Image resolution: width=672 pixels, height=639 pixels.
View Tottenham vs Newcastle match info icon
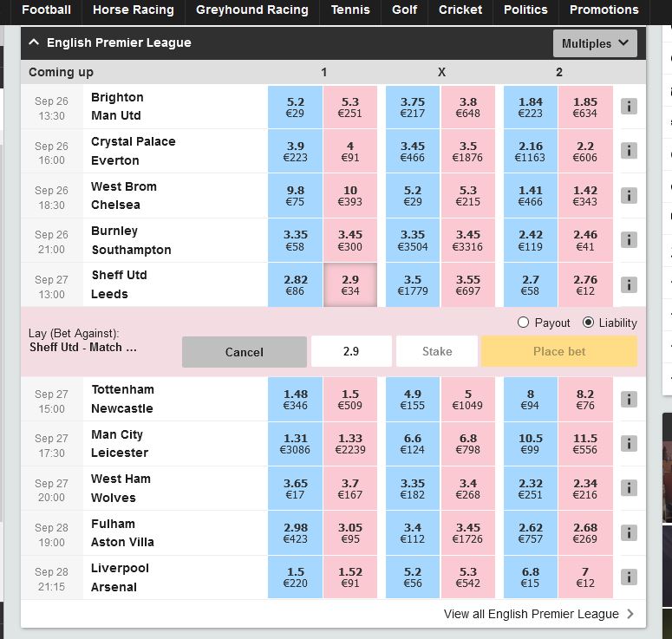(630, 399)
